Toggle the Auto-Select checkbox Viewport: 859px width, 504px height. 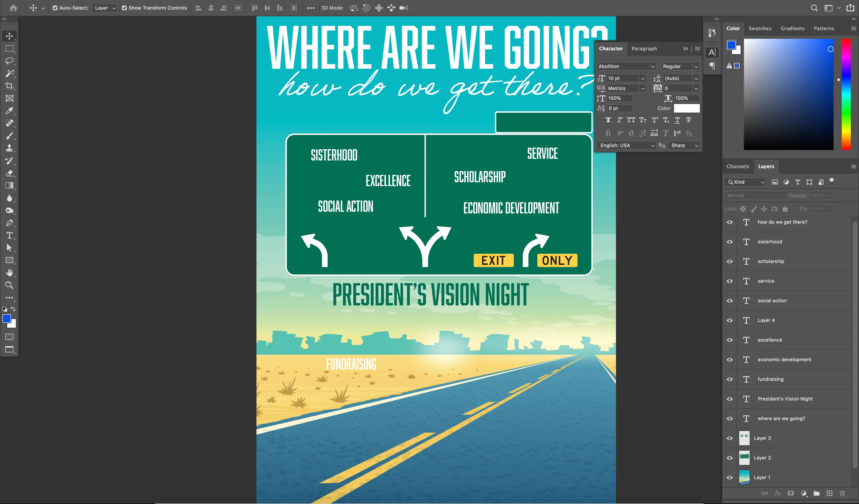pos(55,8)
